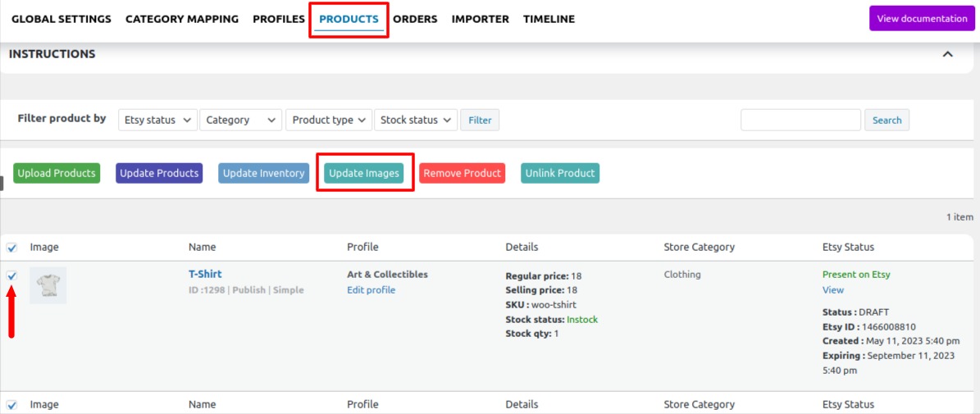Open the Global Settings tab

[x=62, y=20]
